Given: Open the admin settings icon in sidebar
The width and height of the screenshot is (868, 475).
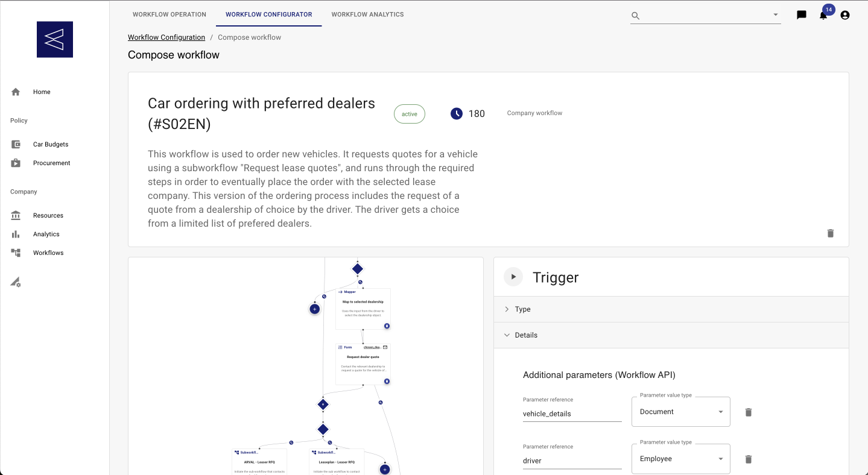Looking at the screenshot, I should tap(16, 282).
